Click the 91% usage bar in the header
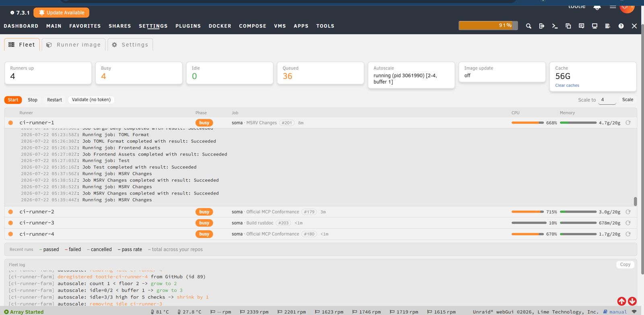The width and height of the screenshot is (644, 315). pos(488,26)
